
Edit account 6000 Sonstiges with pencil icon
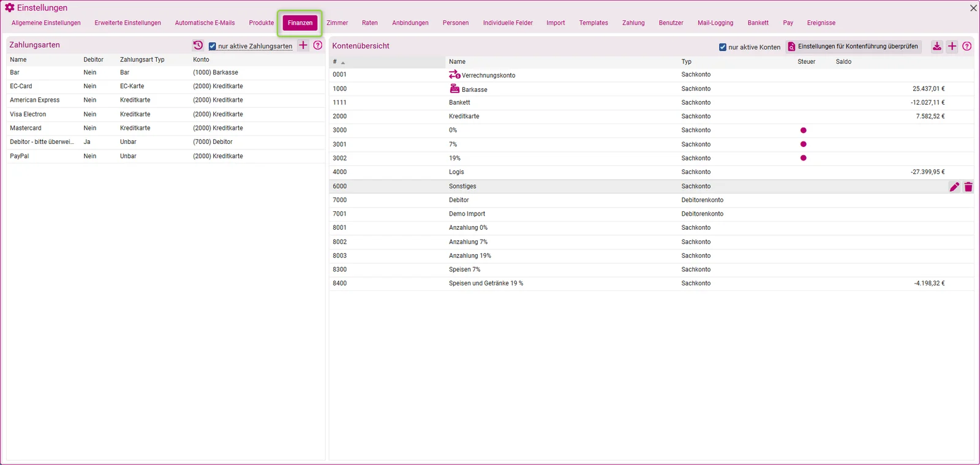(954, 187)
